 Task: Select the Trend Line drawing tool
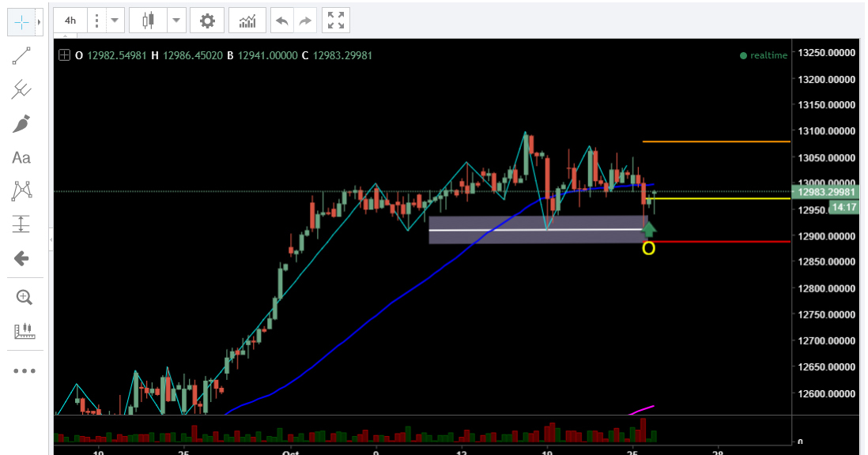point(22,55)
